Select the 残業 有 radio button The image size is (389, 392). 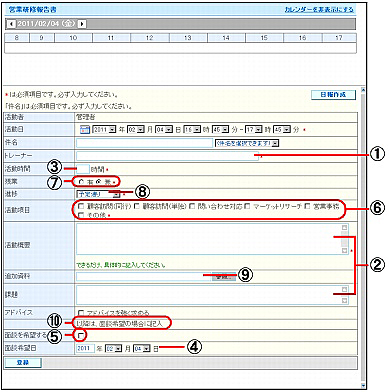[81, 182]
